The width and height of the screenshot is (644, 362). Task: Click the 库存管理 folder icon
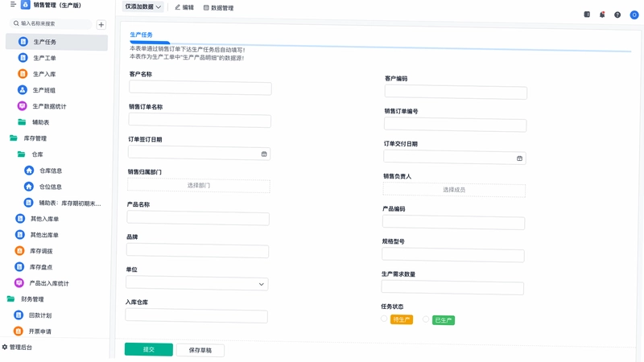pos(14,138)
